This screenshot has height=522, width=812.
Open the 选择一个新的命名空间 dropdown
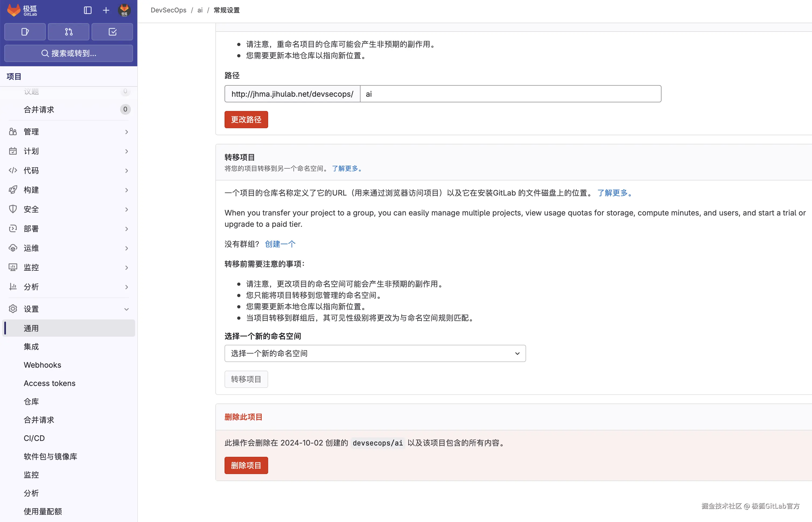coord(375,353)
